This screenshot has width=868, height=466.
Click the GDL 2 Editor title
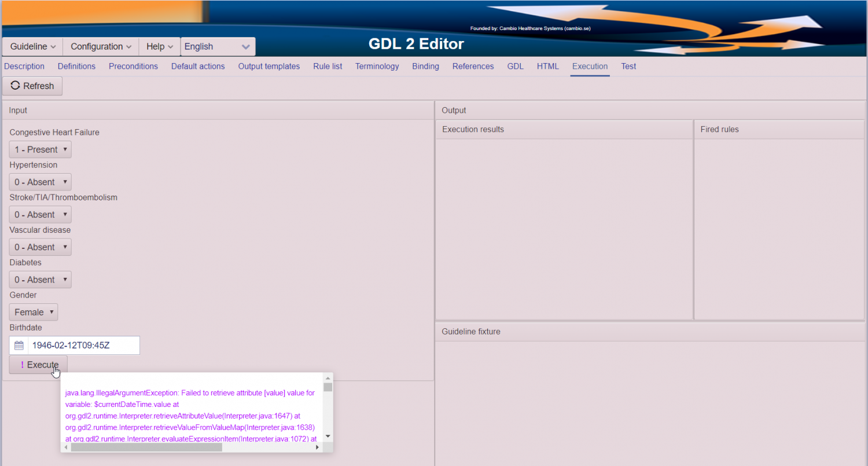point(416,44)
